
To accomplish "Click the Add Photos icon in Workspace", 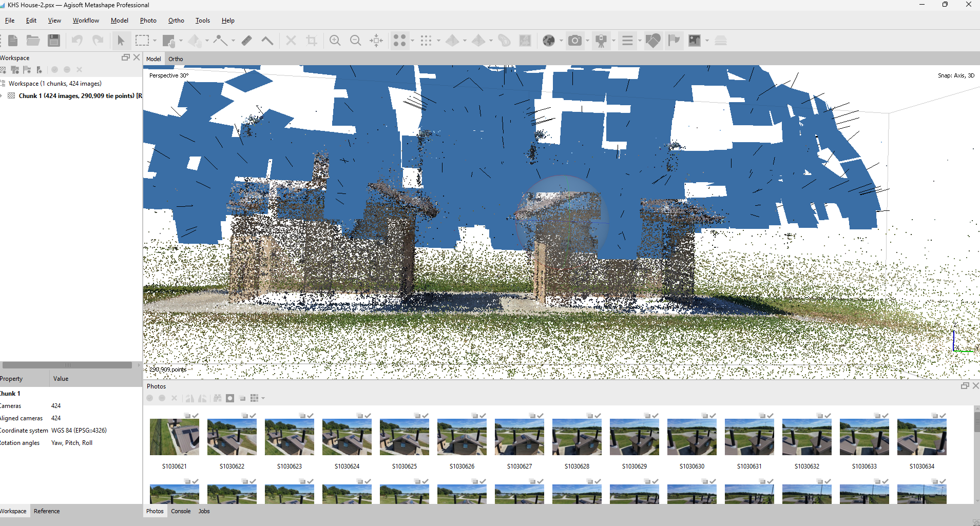I will [15, 70].
